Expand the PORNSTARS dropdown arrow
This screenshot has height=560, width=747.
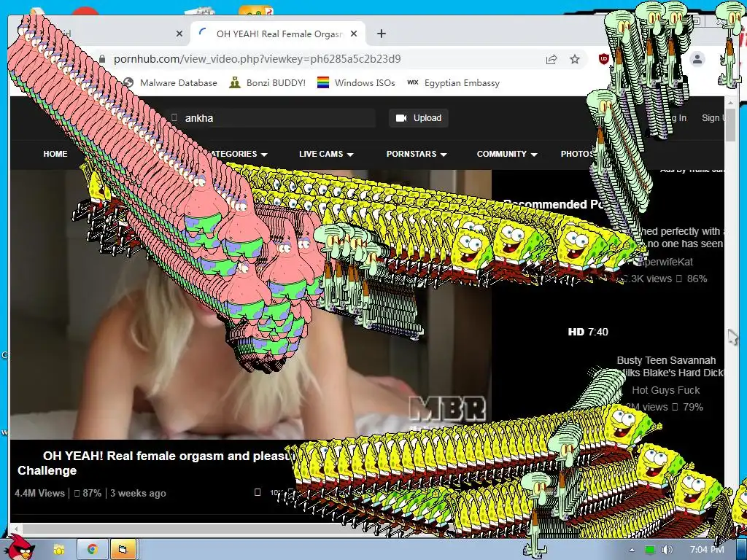coord(444,155)
